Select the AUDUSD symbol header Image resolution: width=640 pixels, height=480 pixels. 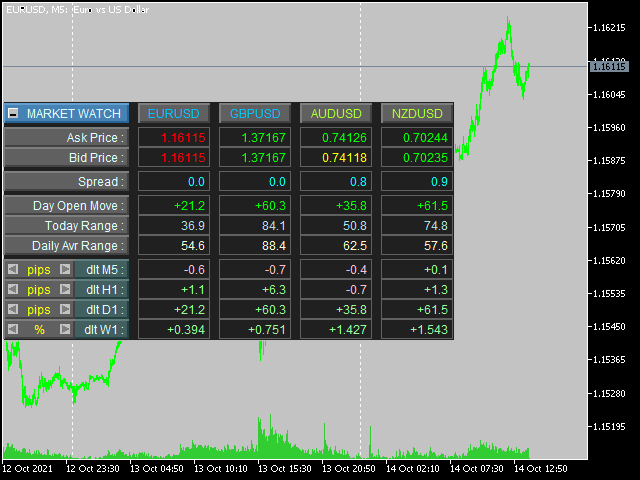336,114
